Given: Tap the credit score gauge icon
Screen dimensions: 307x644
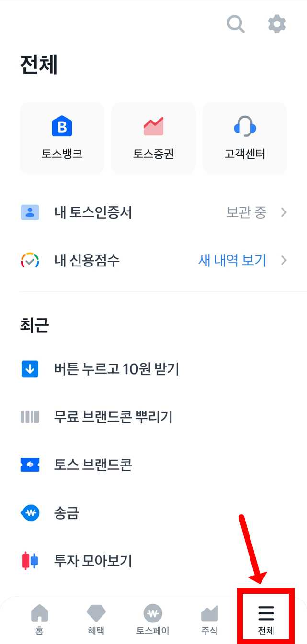Looking at the screenshot, I should 30,260.
